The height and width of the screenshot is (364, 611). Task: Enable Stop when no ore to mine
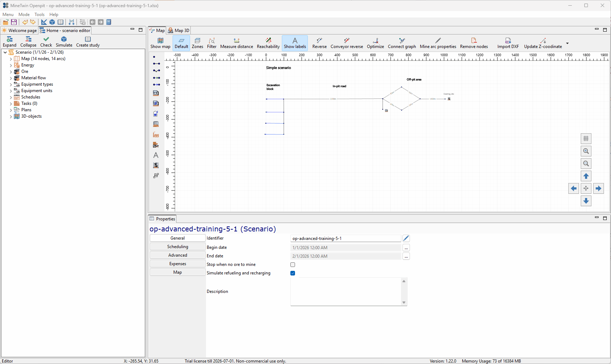[x=293, y=264]
